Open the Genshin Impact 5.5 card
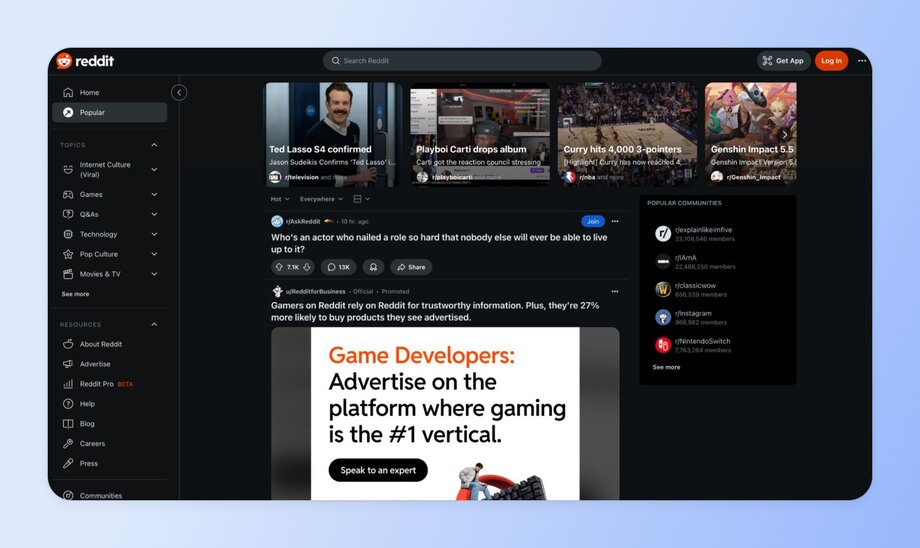The width and height of the screenshot is (920, 548). [x=750, y=134]
